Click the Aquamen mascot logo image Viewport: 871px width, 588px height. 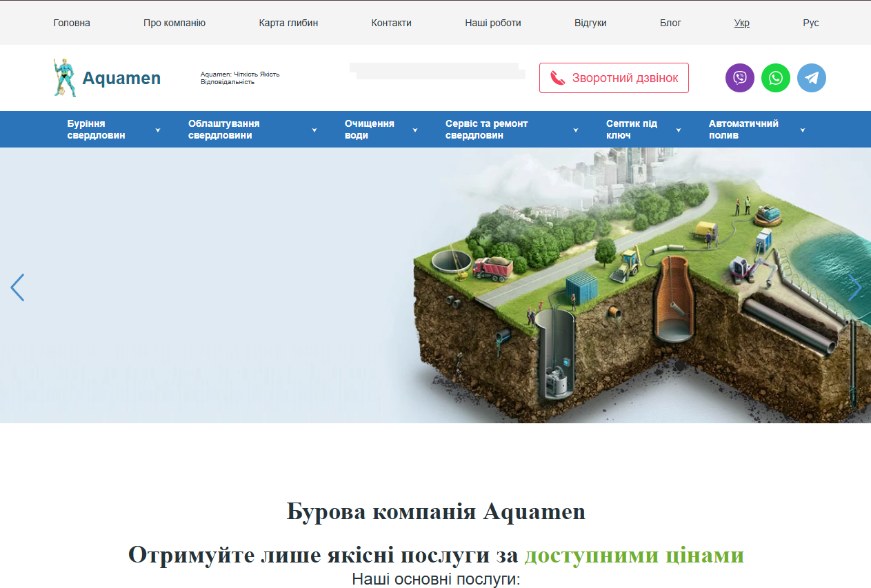(x=64, y=78)
